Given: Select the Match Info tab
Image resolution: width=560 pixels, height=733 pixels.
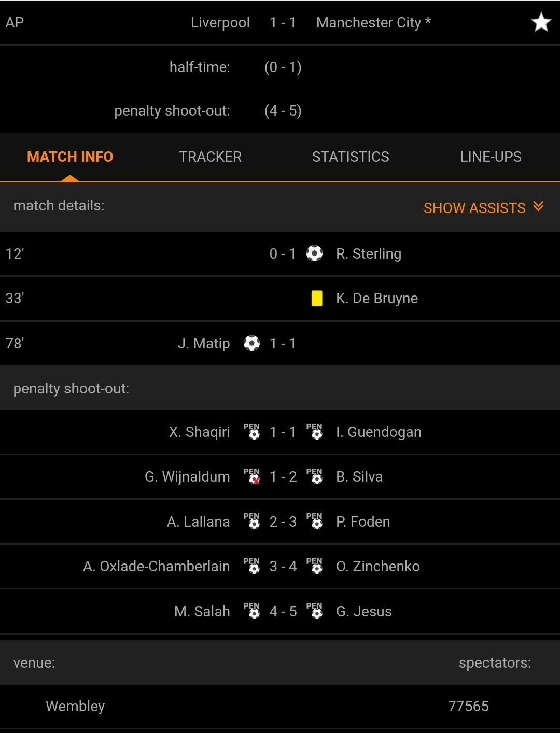Looking at the screenshot, I should pos(70,157).
